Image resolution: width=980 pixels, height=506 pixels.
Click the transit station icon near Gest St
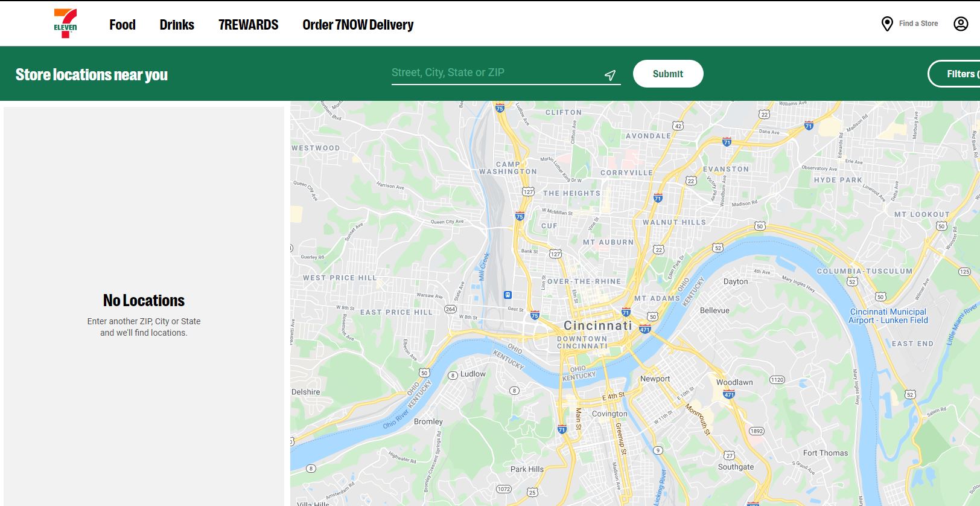tap(507, 295)
